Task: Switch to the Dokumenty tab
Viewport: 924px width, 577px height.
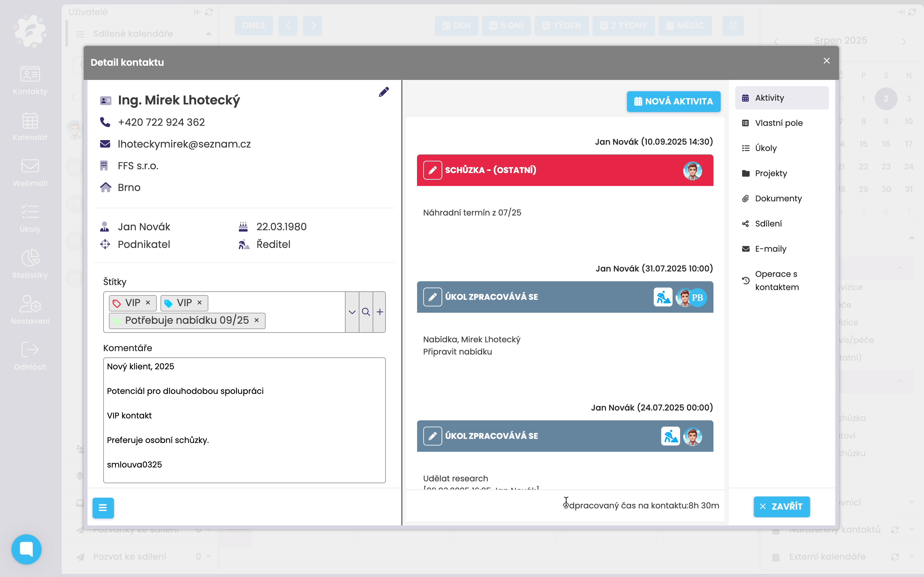Action: tap(778, 199)
